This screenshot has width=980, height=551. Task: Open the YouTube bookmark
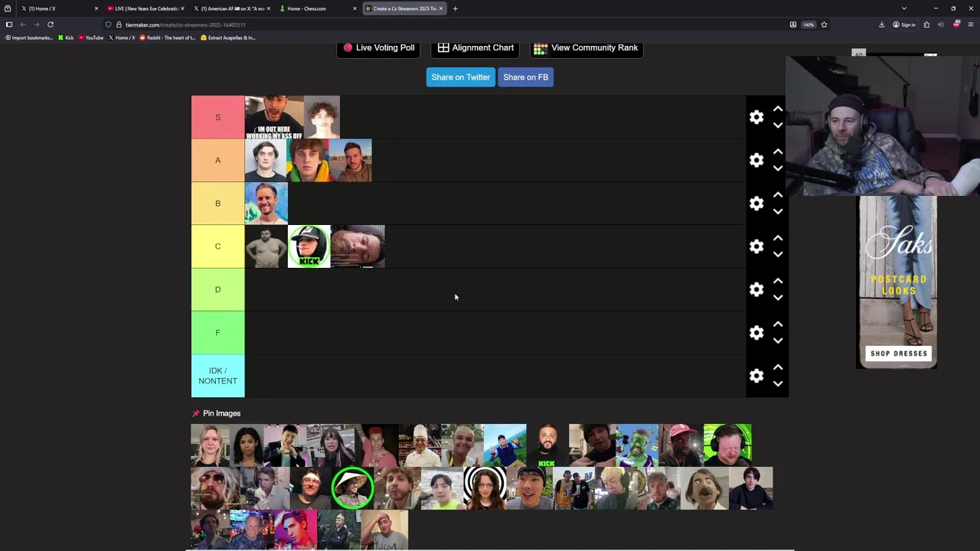tap(91, 37)
